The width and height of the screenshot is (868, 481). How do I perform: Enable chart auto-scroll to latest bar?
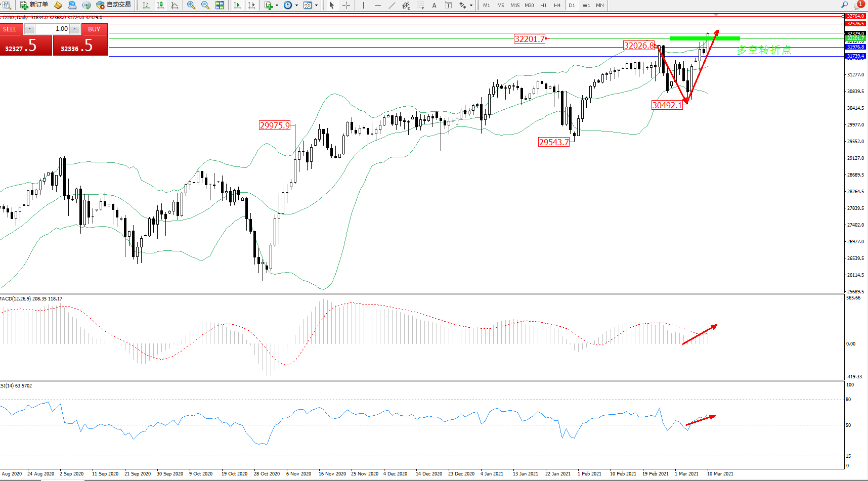(x=237, y=5)
